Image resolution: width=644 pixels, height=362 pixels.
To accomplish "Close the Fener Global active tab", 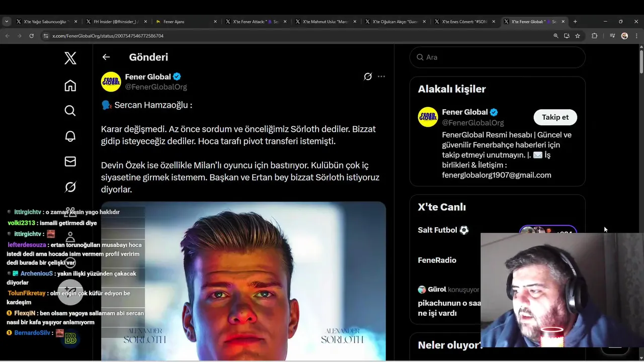I will pos(563,22).
